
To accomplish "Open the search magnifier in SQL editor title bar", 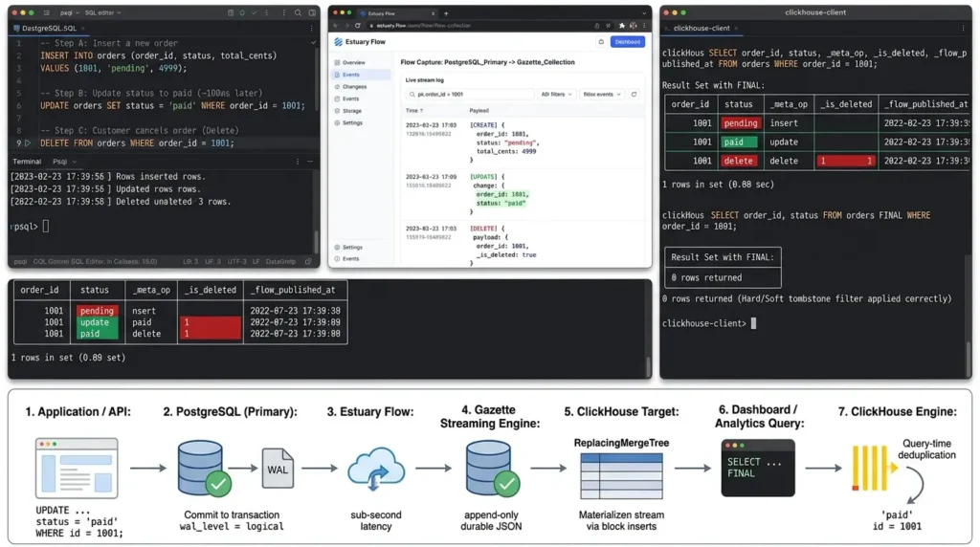I will [299, 12].
